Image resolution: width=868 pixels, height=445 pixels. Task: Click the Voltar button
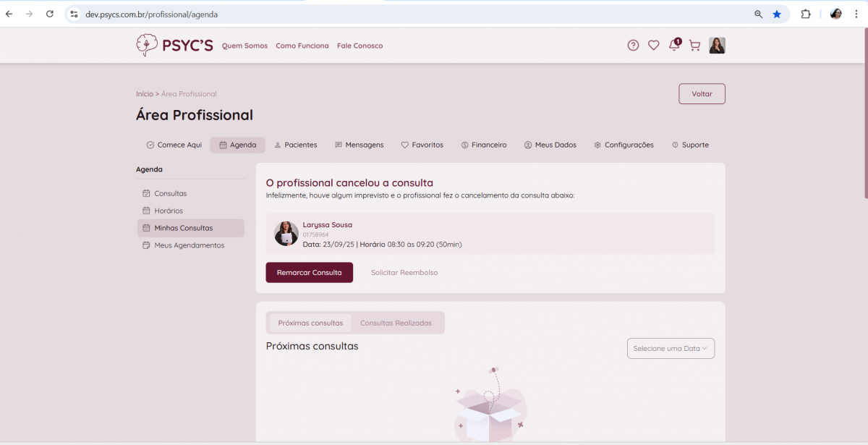702,94
